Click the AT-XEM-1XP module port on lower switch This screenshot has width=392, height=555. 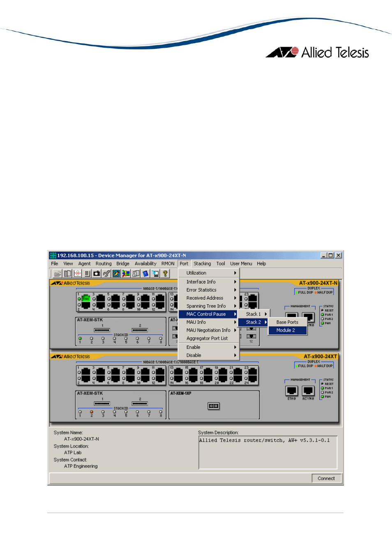click(x=214, y=406)
